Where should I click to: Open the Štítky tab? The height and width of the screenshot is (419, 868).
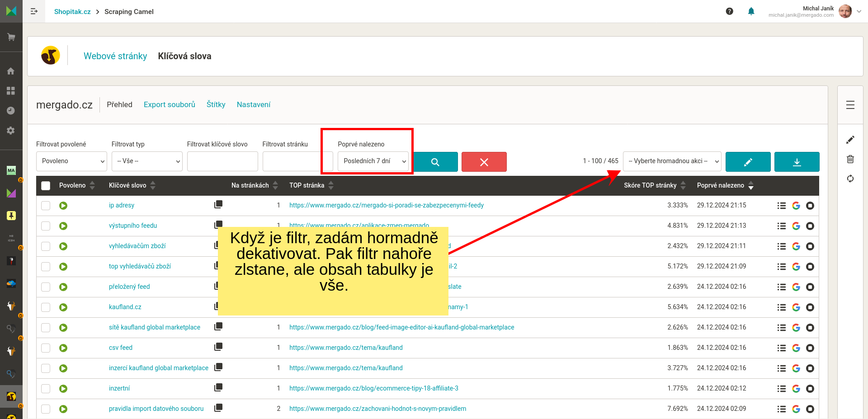coord(216,104)
